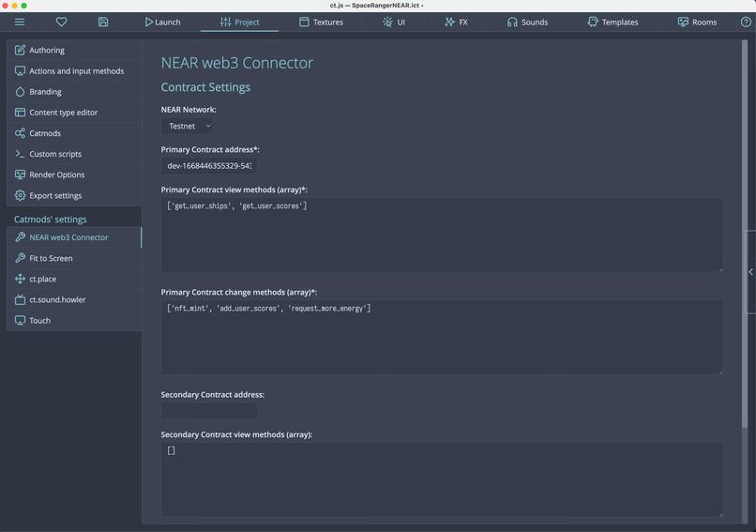Screen dimensions: 756x532
Task: Open Export settings label
Action: [x=55, y=195]
